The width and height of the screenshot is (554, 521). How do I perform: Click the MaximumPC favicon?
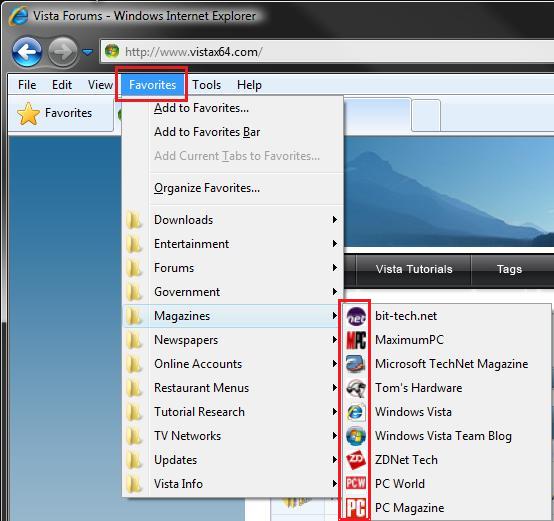[356, 340]
